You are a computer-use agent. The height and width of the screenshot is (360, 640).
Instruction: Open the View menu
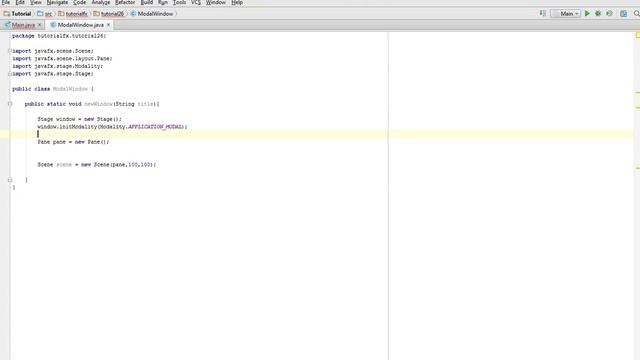pos(36,2)
